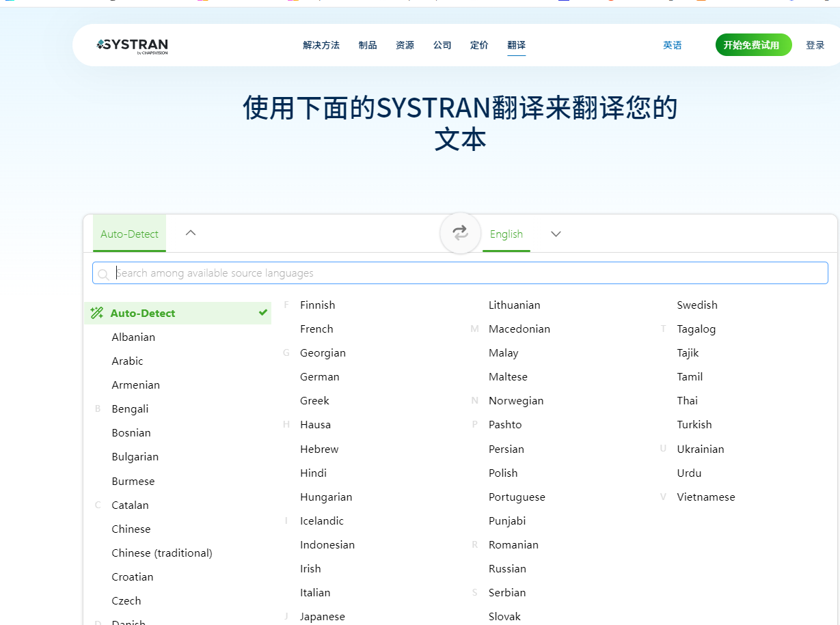This screenshot has width=840, height=625.
Task: Select Turkish as source language
Action: coord(694,424)
